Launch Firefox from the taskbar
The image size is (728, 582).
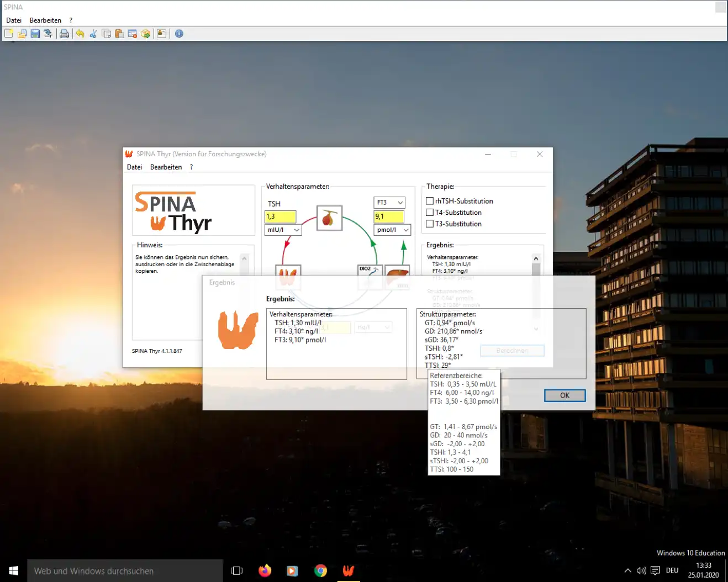coord(265,570)
